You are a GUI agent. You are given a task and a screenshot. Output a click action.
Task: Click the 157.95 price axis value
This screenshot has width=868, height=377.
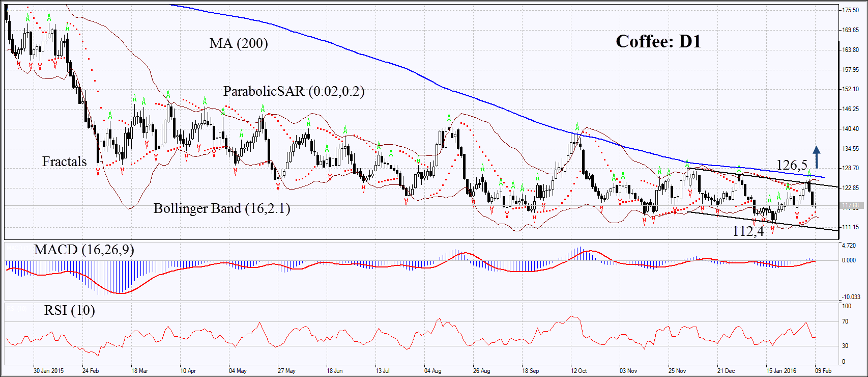pos(851,70)
